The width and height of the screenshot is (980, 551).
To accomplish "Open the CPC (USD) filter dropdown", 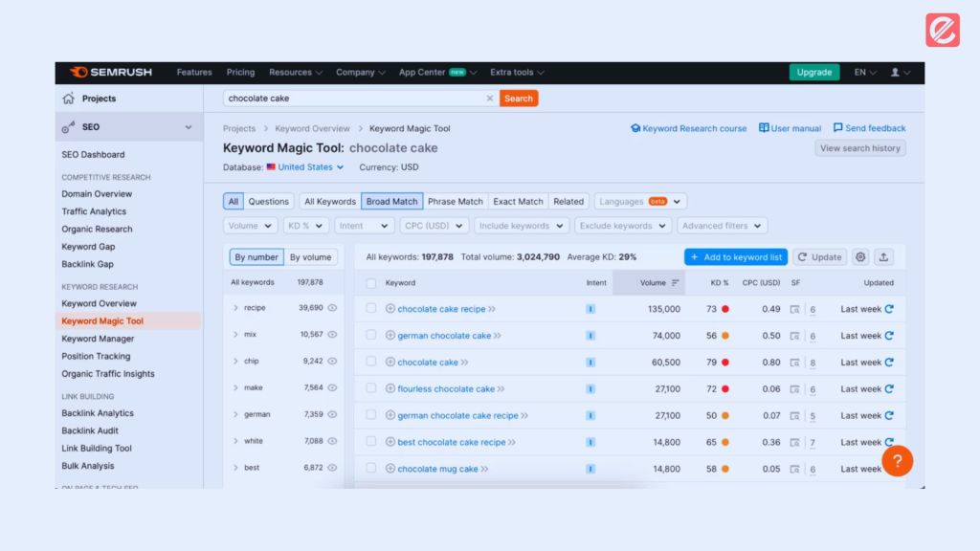I will point(434,226).
